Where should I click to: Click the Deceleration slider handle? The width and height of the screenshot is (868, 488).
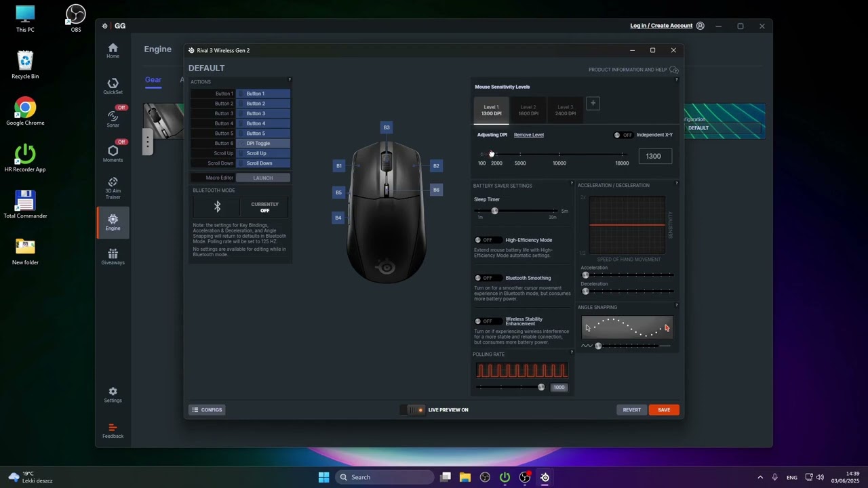click(x=585, y=291)
